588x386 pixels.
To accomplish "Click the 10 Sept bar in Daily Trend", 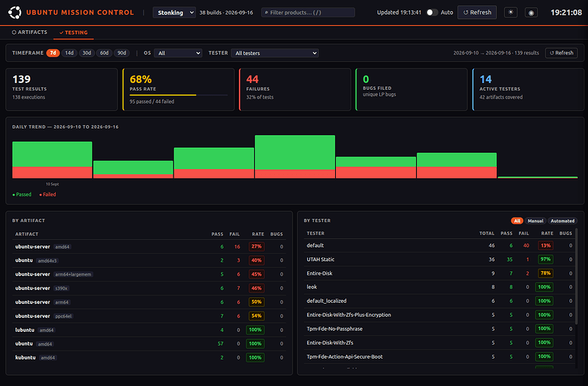I will tap(52, 160).
